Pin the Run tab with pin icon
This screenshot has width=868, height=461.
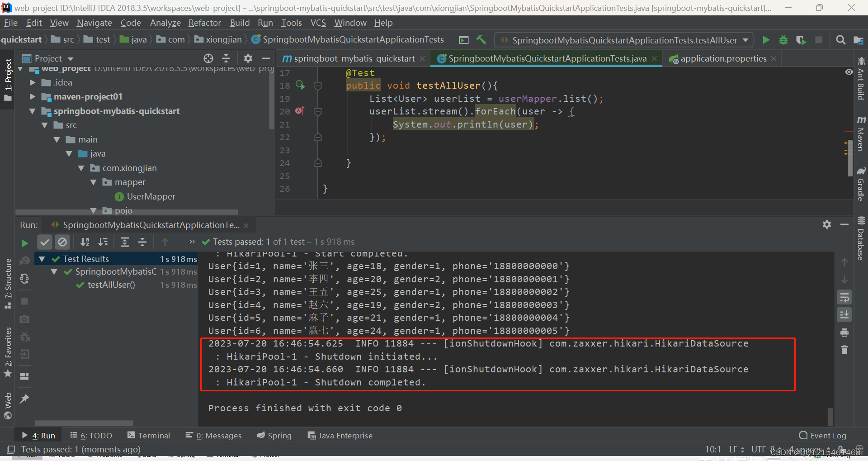(24, 399)
